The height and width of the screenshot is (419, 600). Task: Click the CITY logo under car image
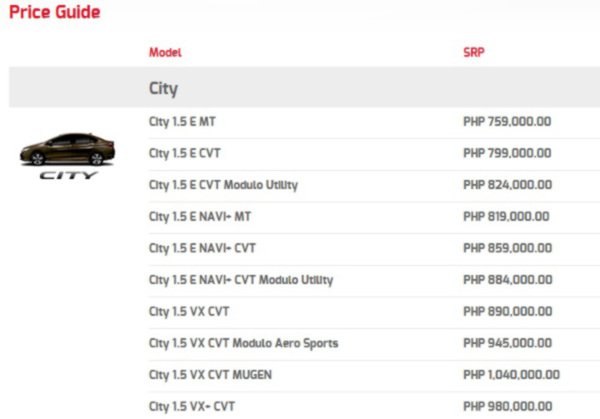[69, 175]
